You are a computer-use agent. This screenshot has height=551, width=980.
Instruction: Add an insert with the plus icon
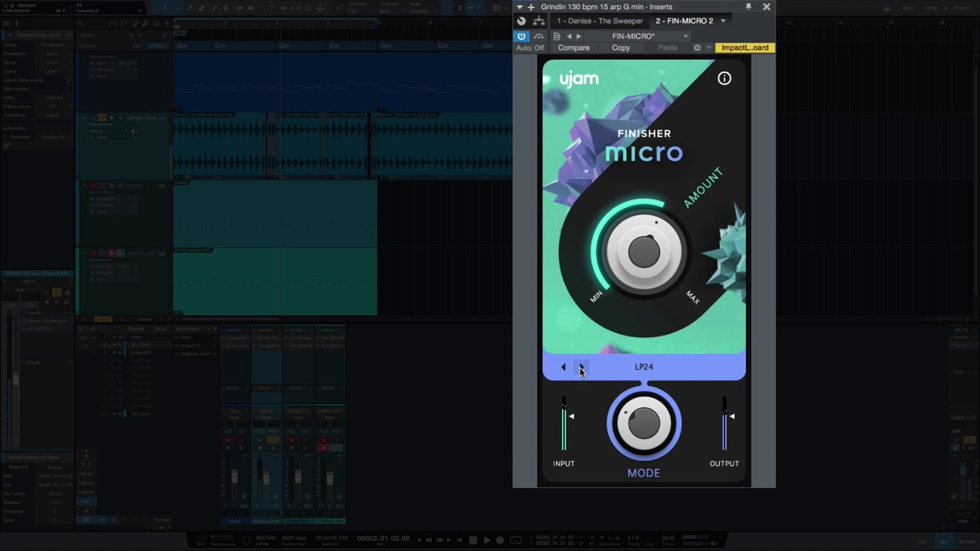point(531,7)
